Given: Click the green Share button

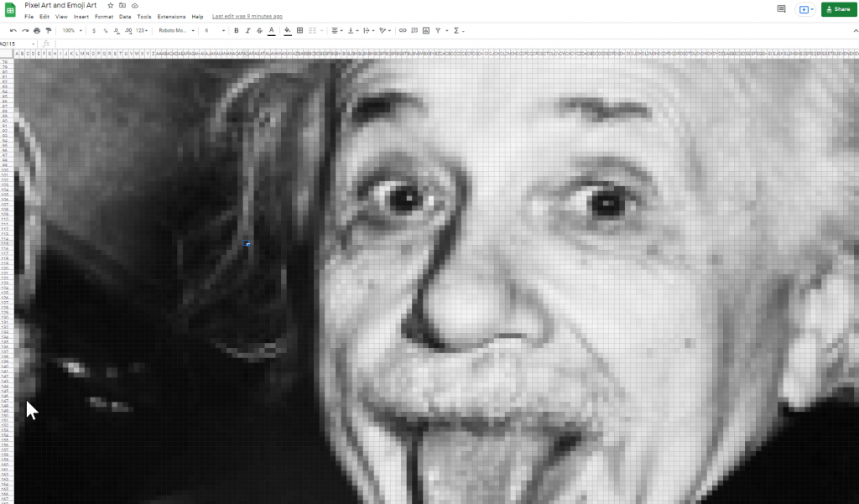Looking at the screenshot, I should coord(839,9).
